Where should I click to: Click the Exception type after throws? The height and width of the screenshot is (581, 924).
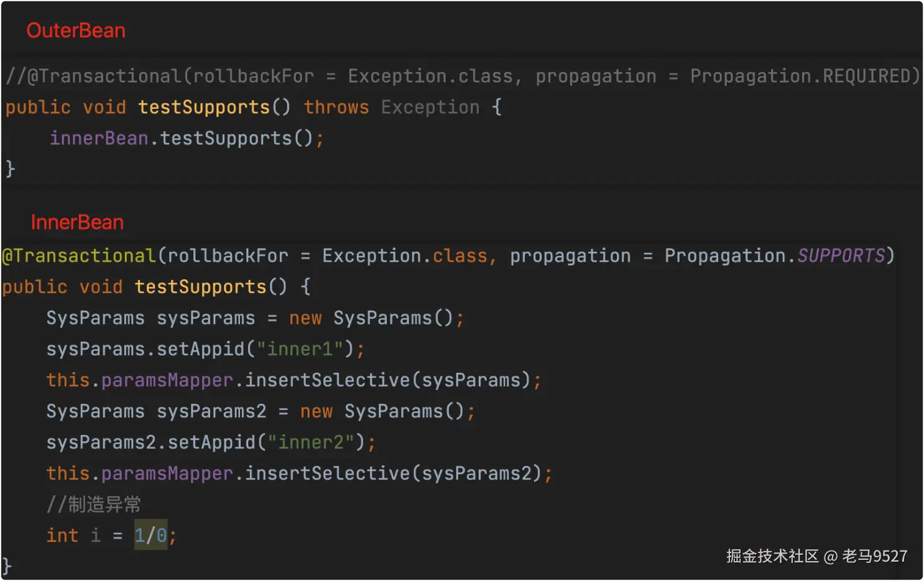click(430, 107)
